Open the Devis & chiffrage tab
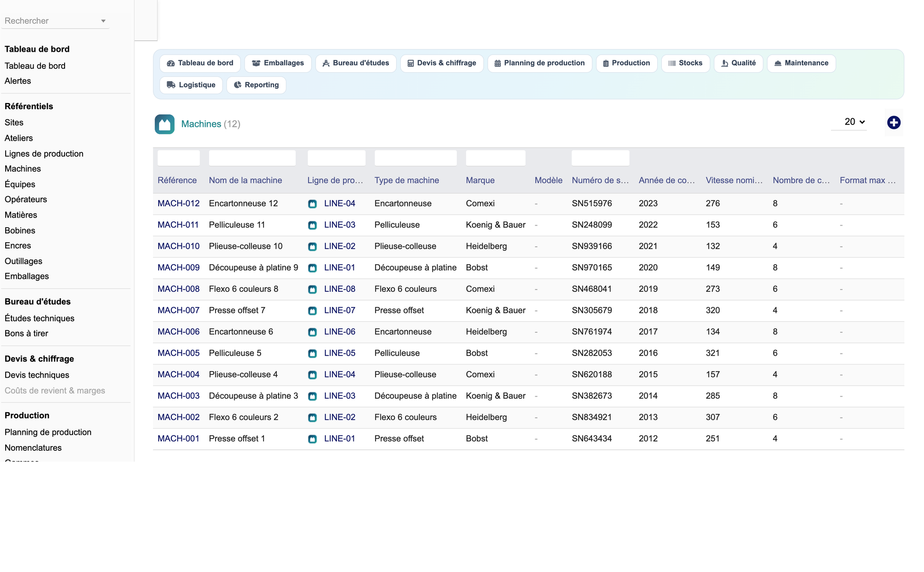 [x=442, y=63]
